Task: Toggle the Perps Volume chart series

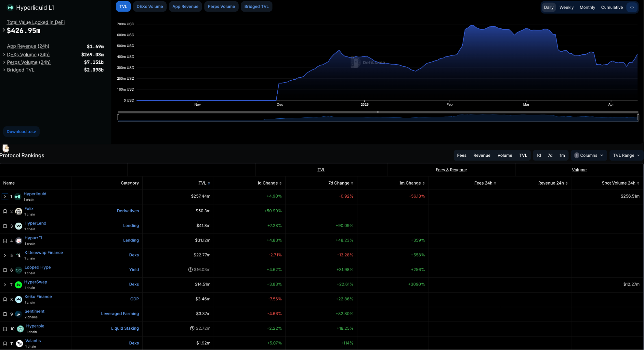Action: coord(221,6)
